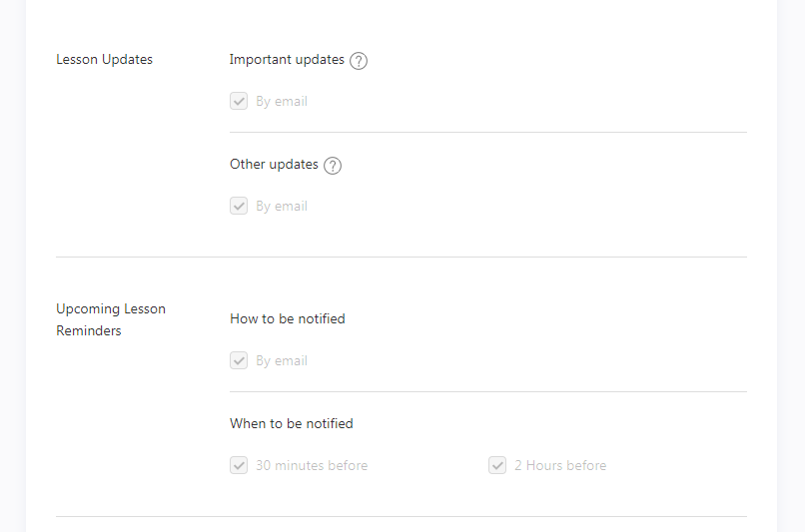This screenshot has width=805, height=532.
Task: Click divider line above When to be notified
Action: (x=488, y=392)
